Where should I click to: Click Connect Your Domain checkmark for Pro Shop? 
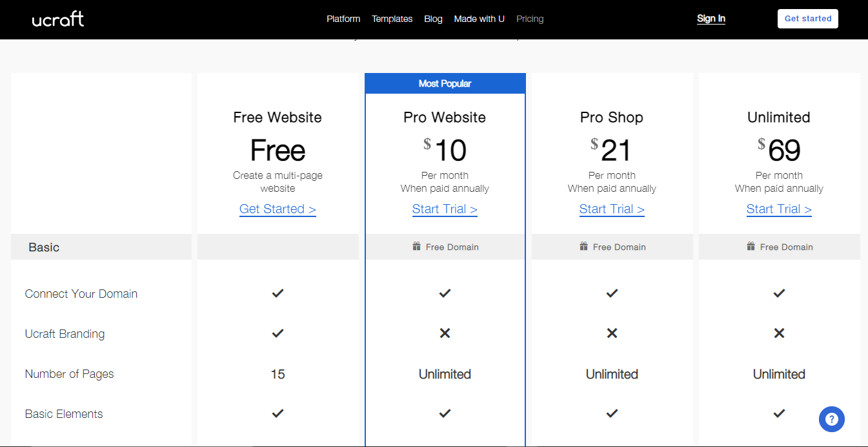point(612,293)
